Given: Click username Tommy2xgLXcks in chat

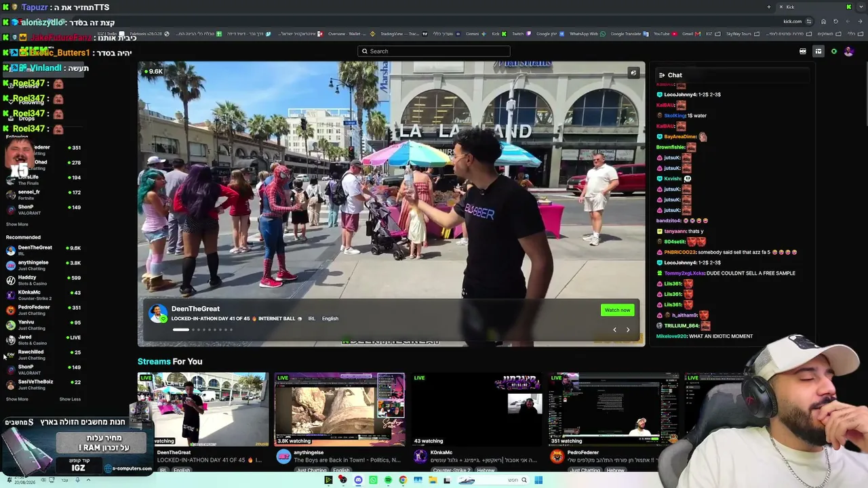Looking at the screenshot, I should pos(684,273).
